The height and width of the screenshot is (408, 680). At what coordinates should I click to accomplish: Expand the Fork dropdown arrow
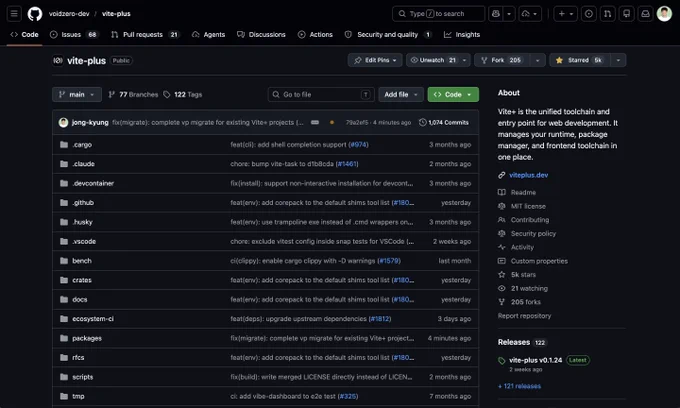coord(538,60)
